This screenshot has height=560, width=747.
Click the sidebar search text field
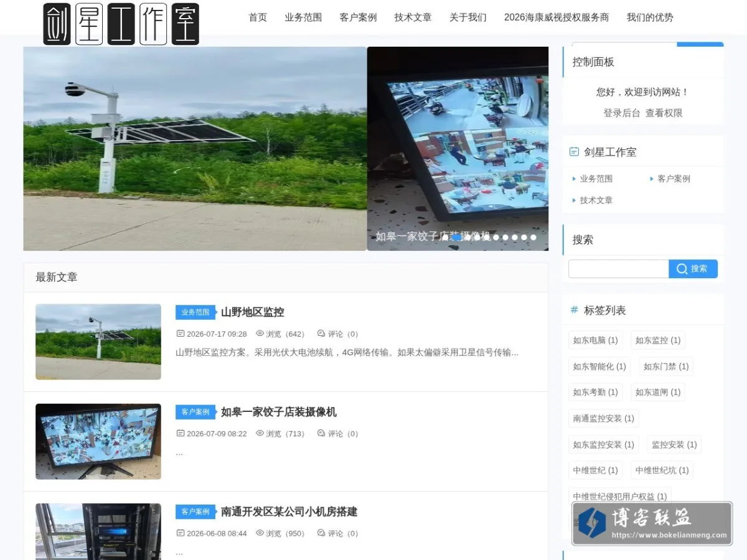point(619,269)
